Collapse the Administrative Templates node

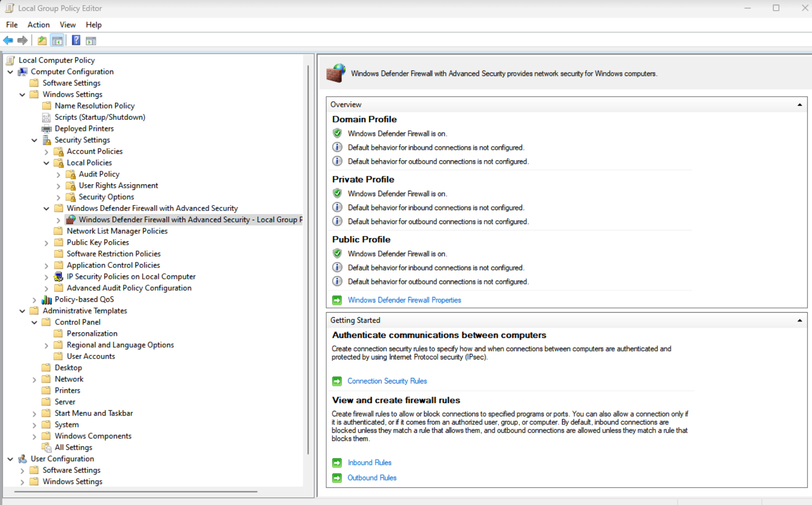[x=22, y=311]
